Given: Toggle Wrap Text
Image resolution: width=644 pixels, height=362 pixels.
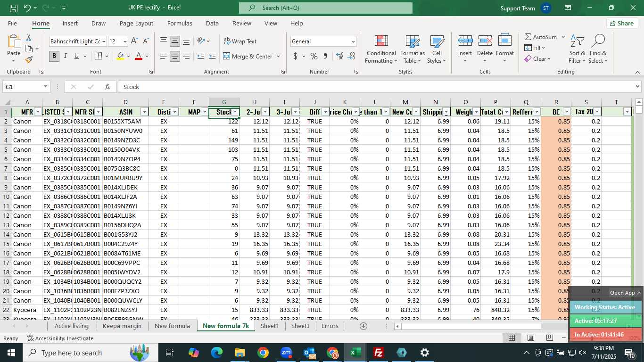Looking at the screenshot, I should 240,41.
